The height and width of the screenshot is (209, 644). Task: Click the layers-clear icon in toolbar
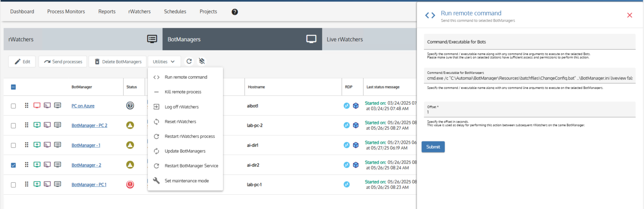pos(202,61)
